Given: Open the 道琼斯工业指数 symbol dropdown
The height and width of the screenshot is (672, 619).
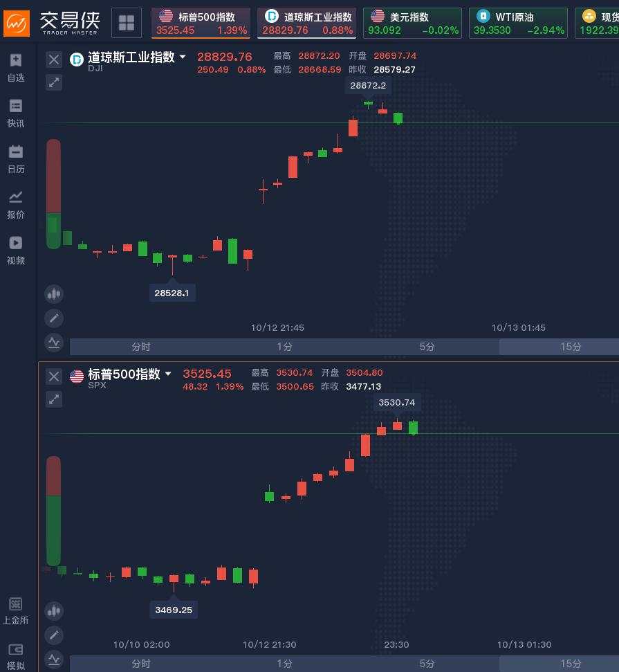Looking at the screenshot, I should tap(183, 57).
